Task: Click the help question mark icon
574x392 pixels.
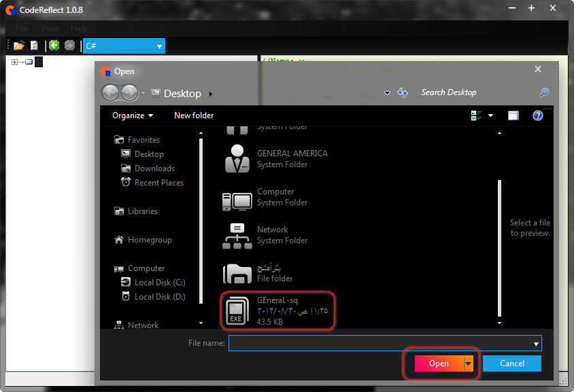Action: click(x=537, y=115)
